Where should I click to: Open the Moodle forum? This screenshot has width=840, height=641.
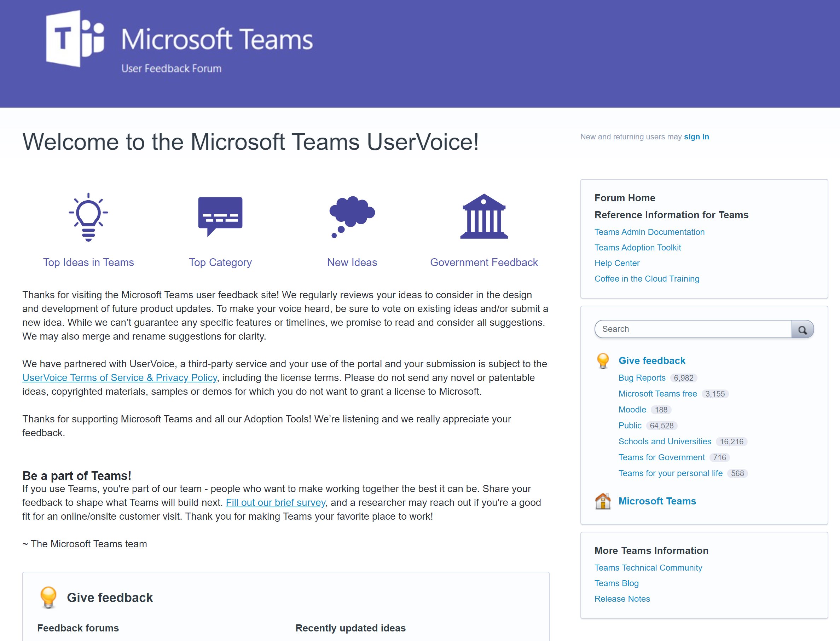[x=632, y=410]
